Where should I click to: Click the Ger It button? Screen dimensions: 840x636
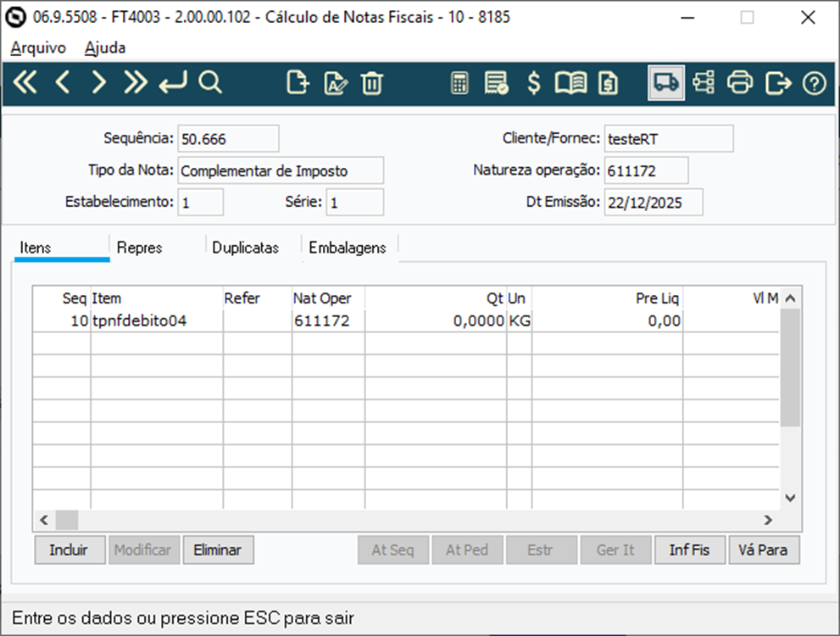click(x=615, y=550)
